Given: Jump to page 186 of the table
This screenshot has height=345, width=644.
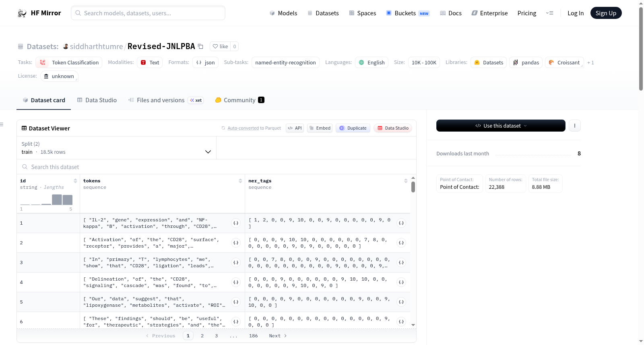Looking at the screenshot, I should click(x=253, y=336).
